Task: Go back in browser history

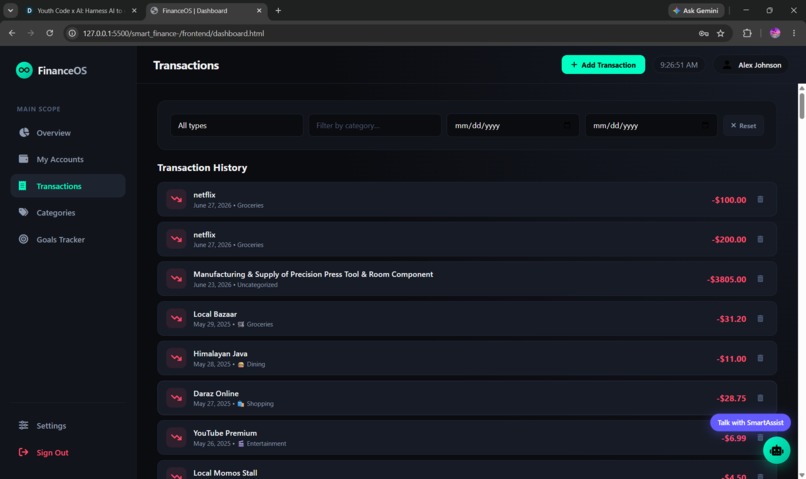Action: click(12, 33)
